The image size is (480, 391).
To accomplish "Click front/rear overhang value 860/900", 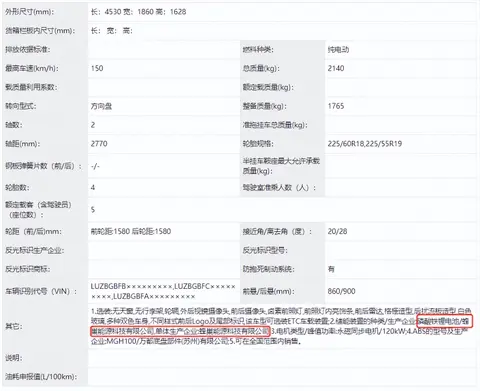I will coord(341,291).
